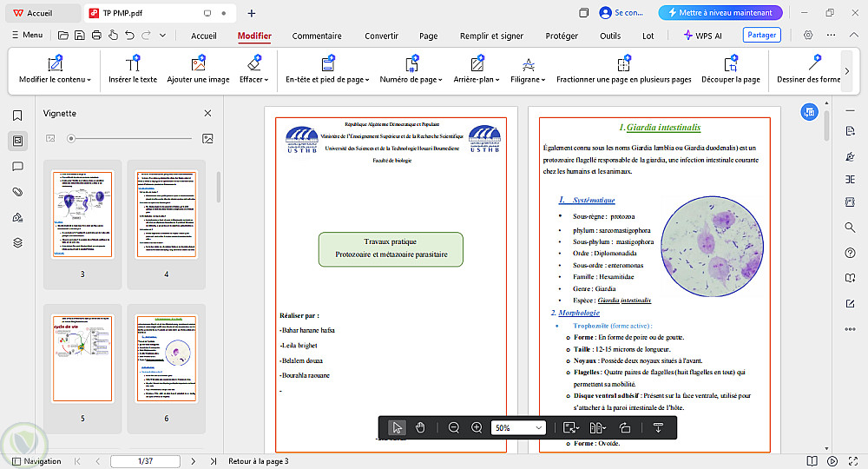Image resolution: width=868 pixels, height=469 pixels.
Task: Open the comments panel in left sidebar
Action: pyautogui.click(x=17, y=166)
